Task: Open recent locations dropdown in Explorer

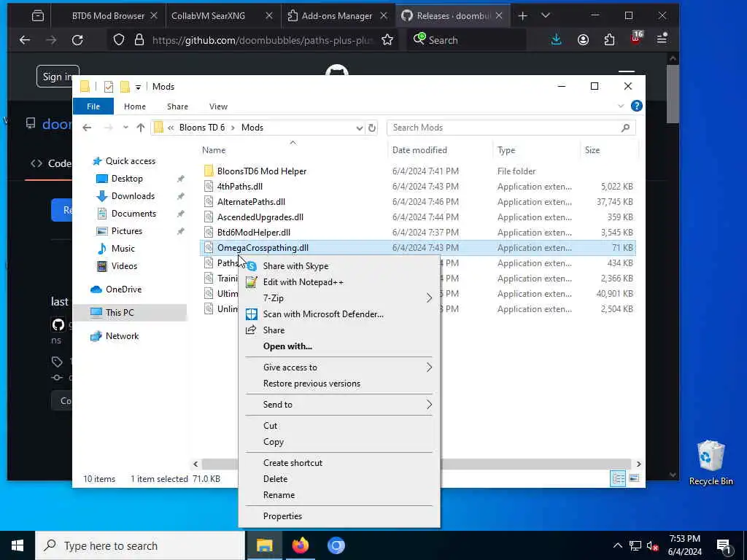Action: tap(125, 128)
